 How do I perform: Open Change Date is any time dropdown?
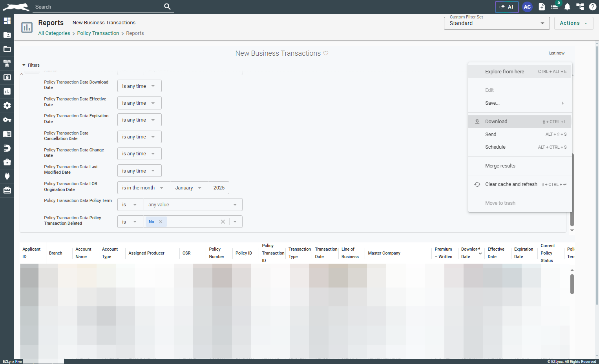139,153
